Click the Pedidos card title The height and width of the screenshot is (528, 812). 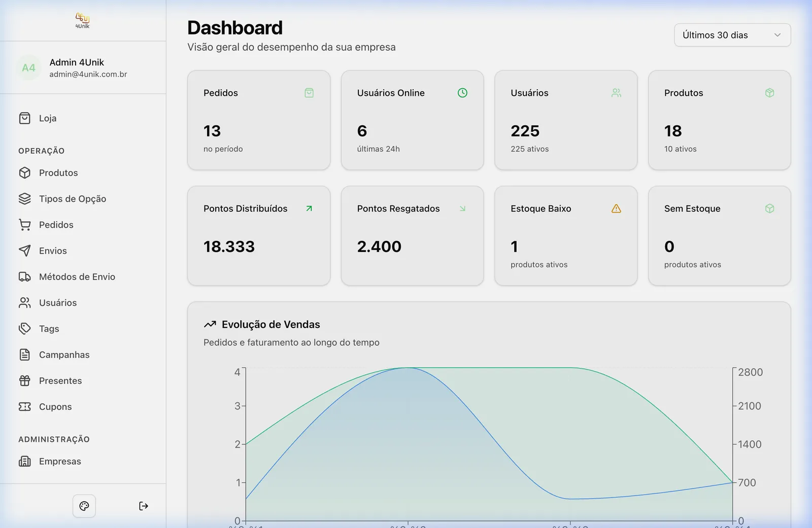click(x=221, y=93)
